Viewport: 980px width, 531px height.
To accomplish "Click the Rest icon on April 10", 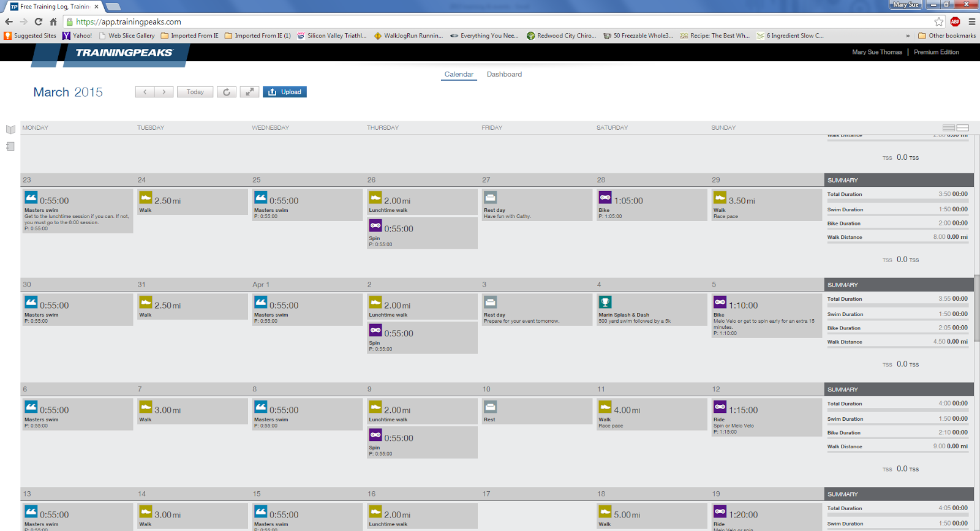I will pyautogui.click(x=491, y=407).
